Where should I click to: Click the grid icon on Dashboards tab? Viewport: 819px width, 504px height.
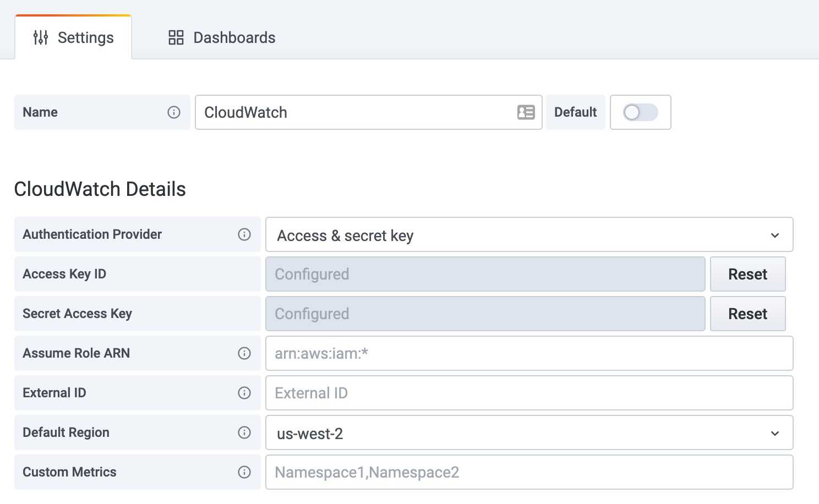coord(176,37)
